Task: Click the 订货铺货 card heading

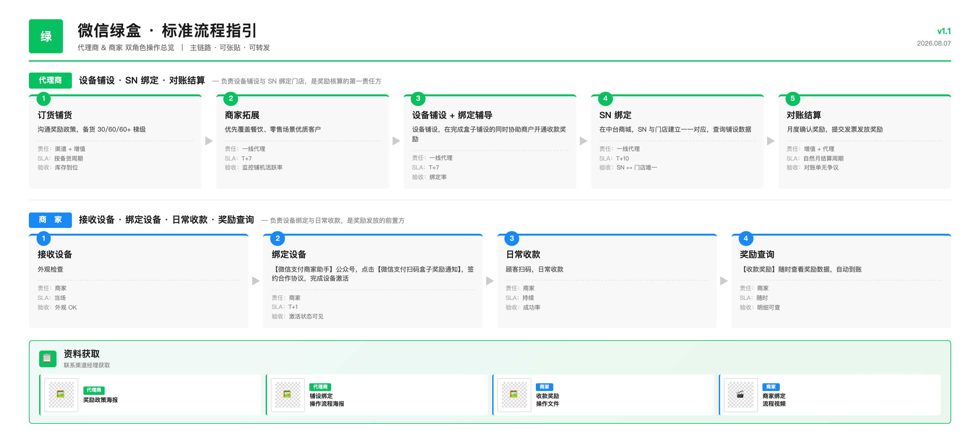Action: (55, 115)
